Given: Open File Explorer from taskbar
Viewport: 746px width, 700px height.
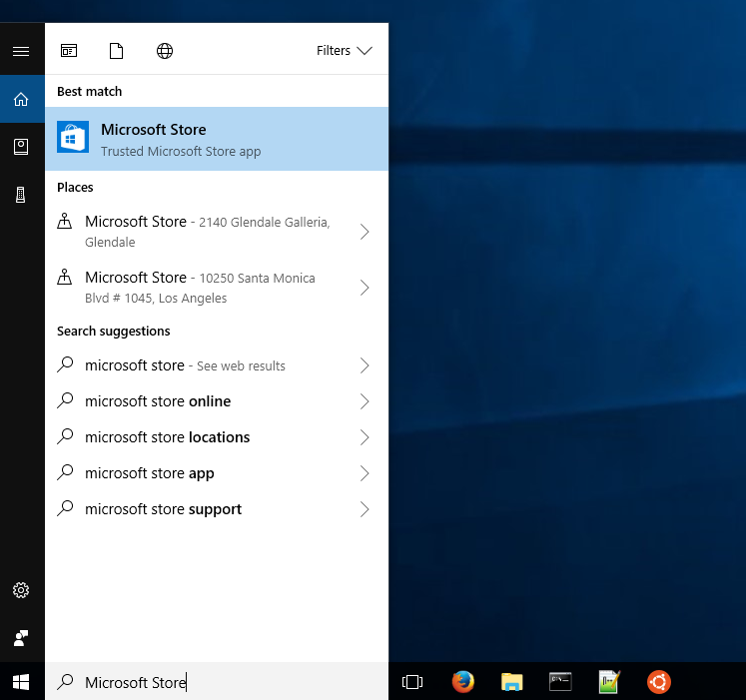Looking at the screenshot, I should pyautogui.click(x=512, y=681).
